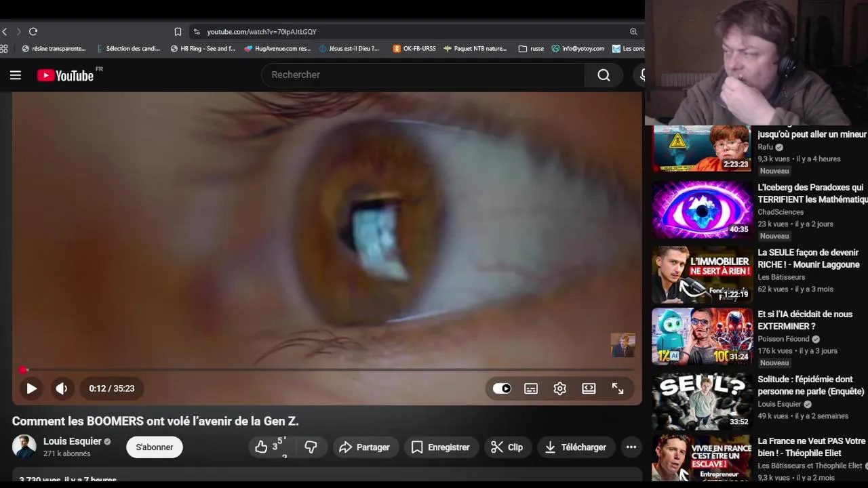Focus the Rechercher search field
This screenshot has height=488, width=868.
pyautogui.click(x=423, y=75)
